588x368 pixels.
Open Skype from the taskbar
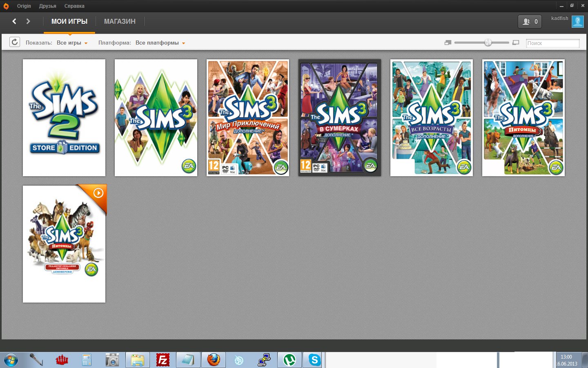pyautogui.click(x=314, y=360)
